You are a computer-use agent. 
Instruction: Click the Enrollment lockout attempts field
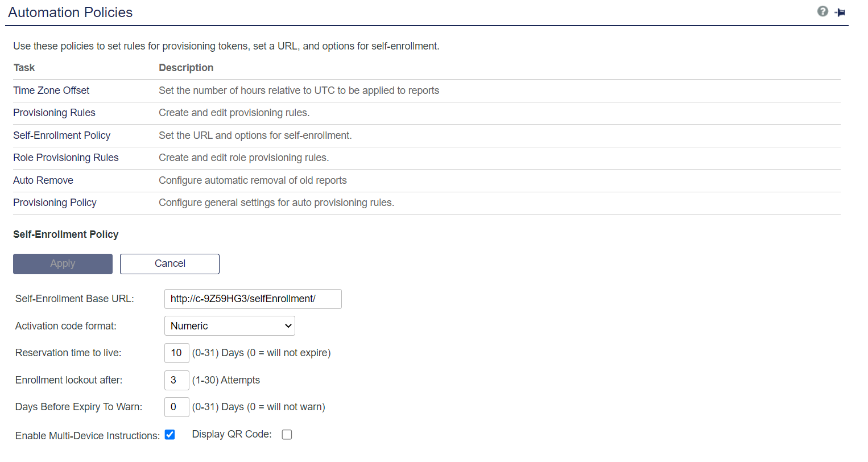176,380
